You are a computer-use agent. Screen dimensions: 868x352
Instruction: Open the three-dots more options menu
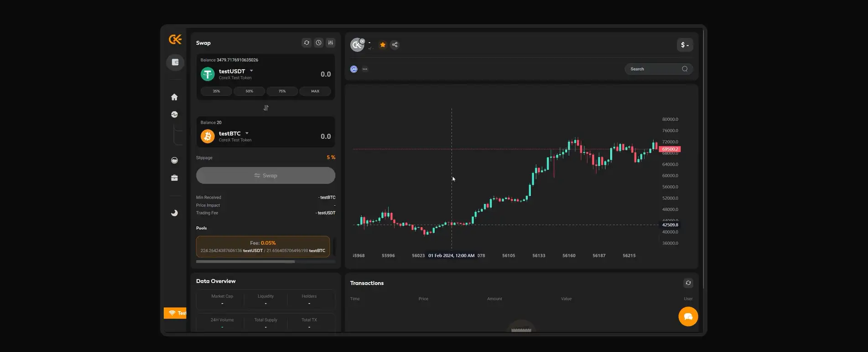365,69
